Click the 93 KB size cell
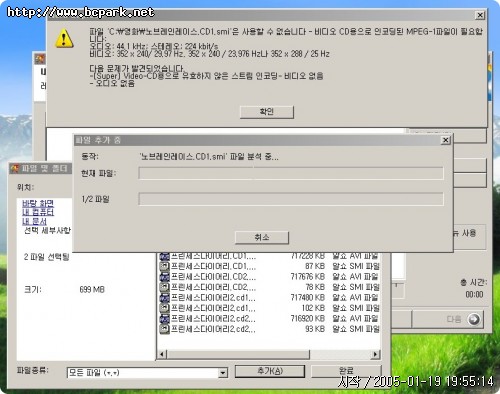 click(315, 329)
